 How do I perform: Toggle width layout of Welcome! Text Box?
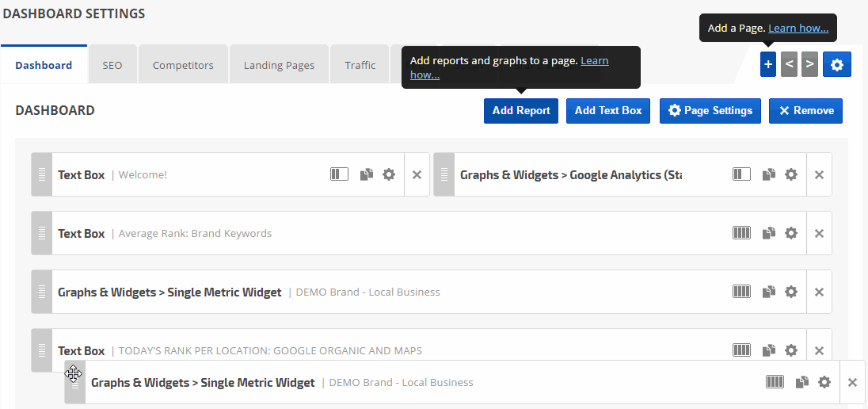339,174
